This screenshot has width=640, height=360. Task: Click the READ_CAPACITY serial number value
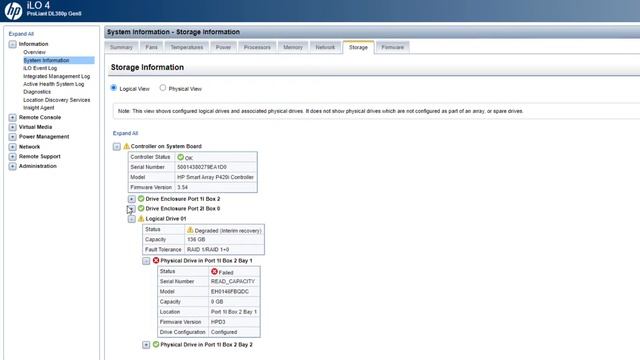pyautogui.click(x=233, y=282)
